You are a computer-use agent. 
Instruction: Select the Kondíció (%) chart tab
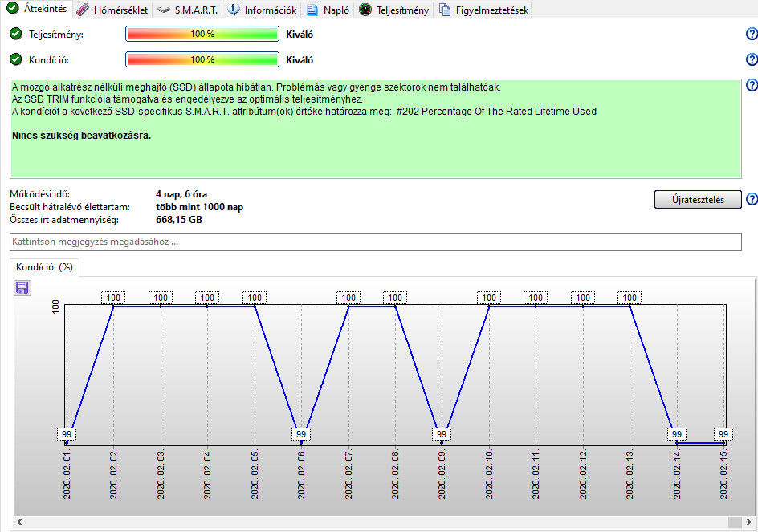[44, 267]
